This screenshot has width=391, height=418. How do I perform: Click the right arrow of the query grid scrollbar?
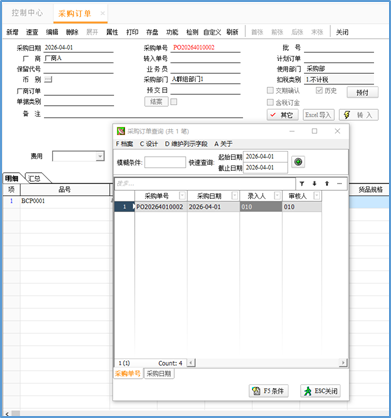tap(343, 363)
